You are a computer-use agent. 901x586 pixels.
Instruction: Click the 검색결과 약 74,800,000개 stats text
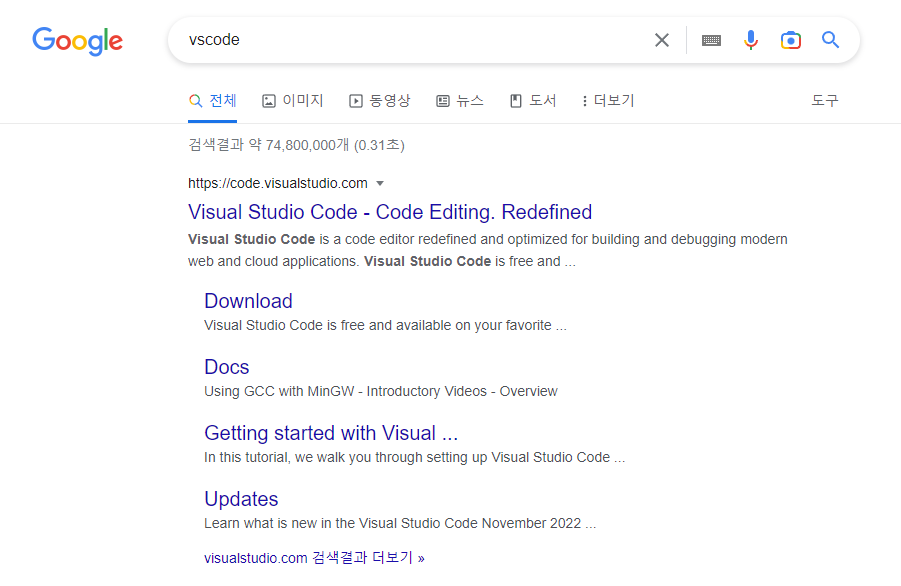tap(297, 145)
